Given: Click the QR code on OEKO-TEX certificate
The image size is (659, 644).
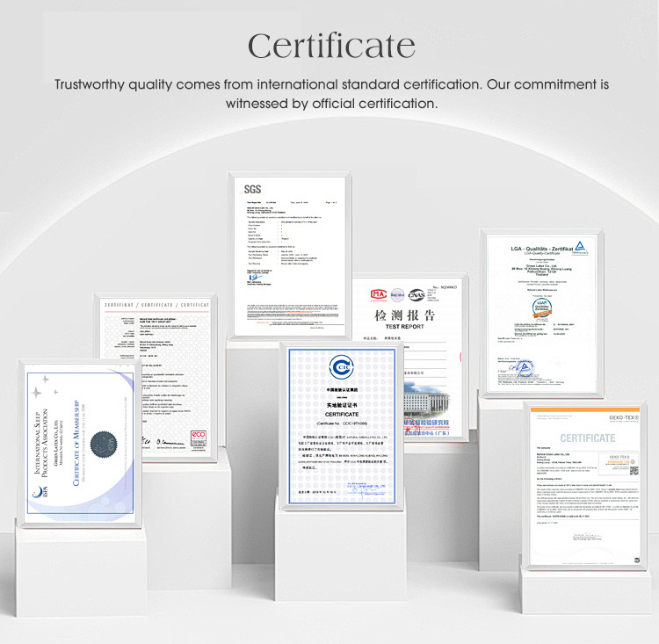Looking at the screenshot, I should tap(634, 470).
